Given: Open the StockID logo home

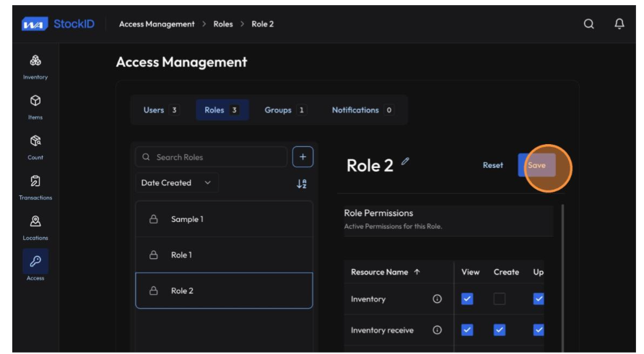Looking at the screenshot, I should pyautogui.click(x=58, y=24).
